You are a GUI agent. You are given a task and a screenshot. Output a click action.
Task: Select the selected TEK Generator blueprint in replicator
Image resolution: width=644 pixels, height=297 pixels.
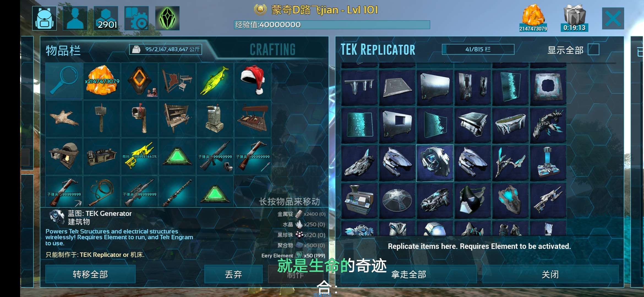[x=435, y=163]
